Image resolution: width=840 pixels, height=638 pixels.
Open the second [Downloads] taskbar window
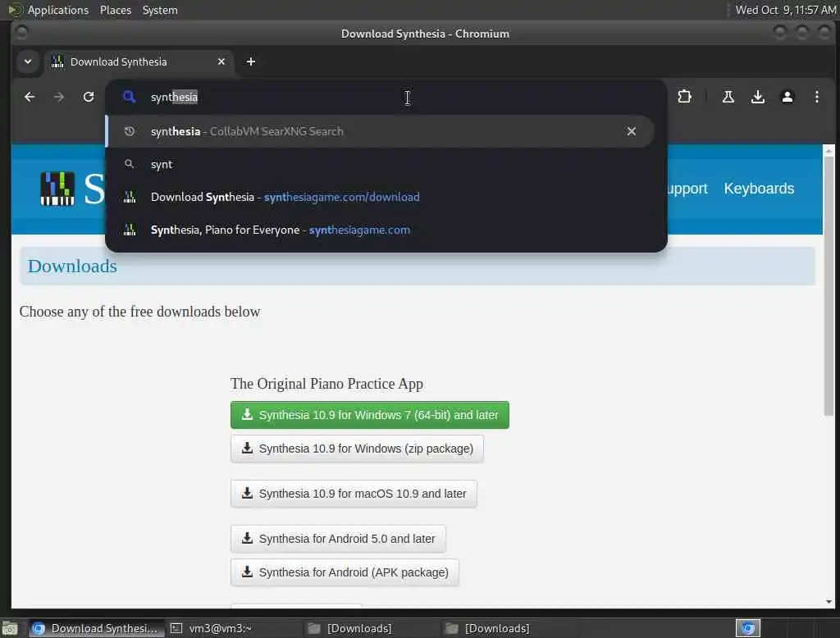509,628
